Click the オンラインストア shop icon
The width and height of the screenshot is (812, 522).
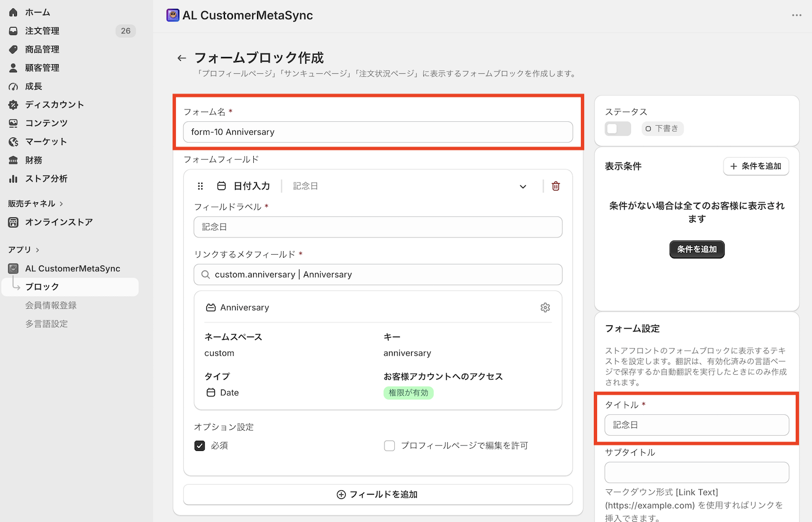[13, 222]
